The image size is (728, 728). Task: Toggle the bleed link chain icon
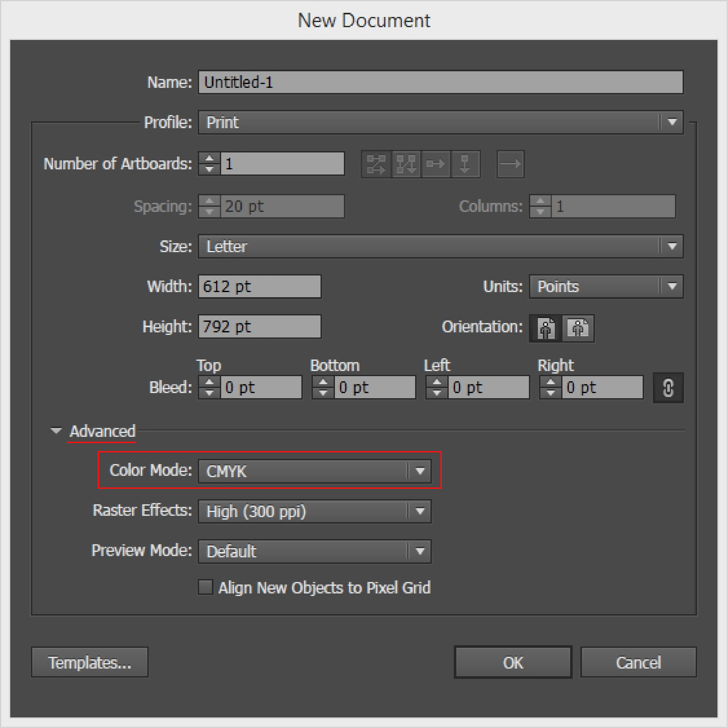click(668, 388)
